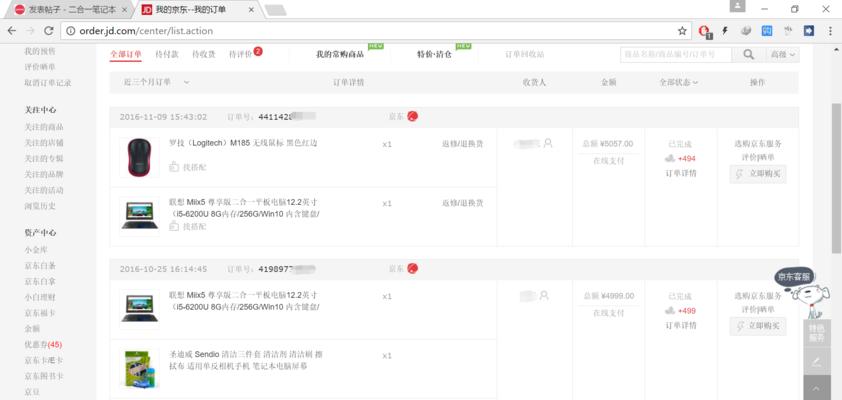
Task: Open 京豆 in sidebar
Action: pyautogui.click(x=32, y=392)
